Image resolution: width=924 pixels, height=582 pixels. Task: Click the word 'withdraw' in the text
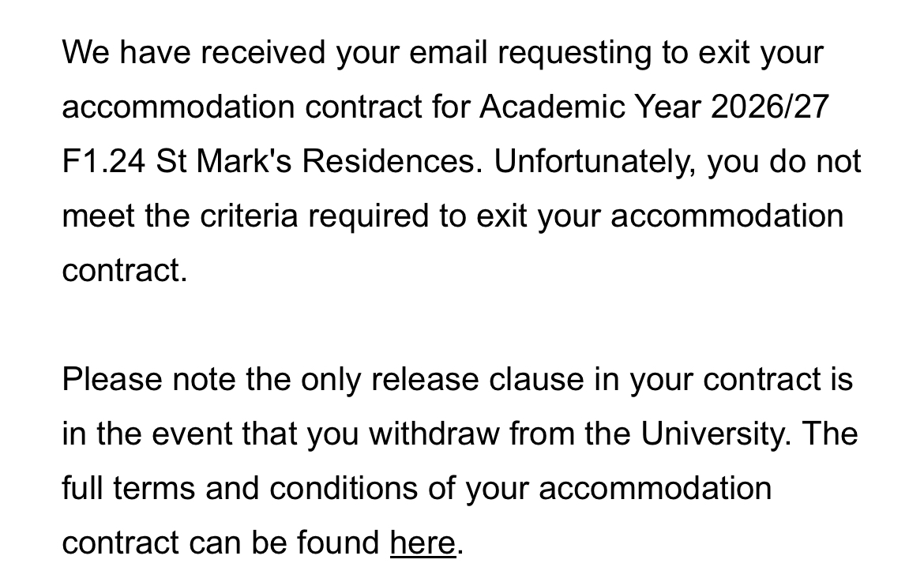pos(434,434)
